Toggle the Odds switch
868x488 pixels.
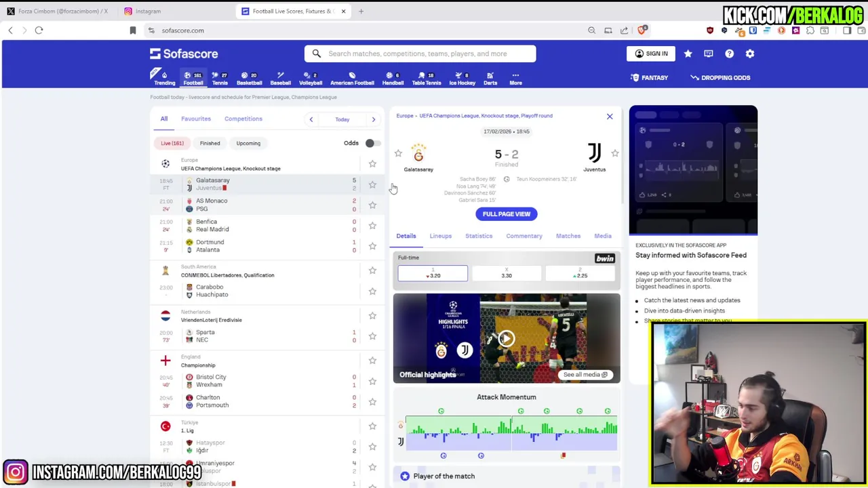pos(372,143)
